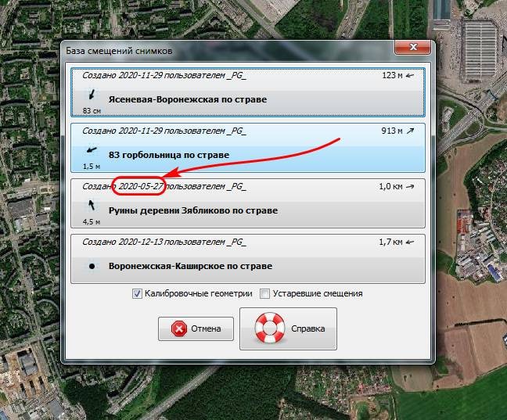Screen dimensions: 507x420
Task: Uncheck Калибровочные геометрии checkbox
Action: 137,293
